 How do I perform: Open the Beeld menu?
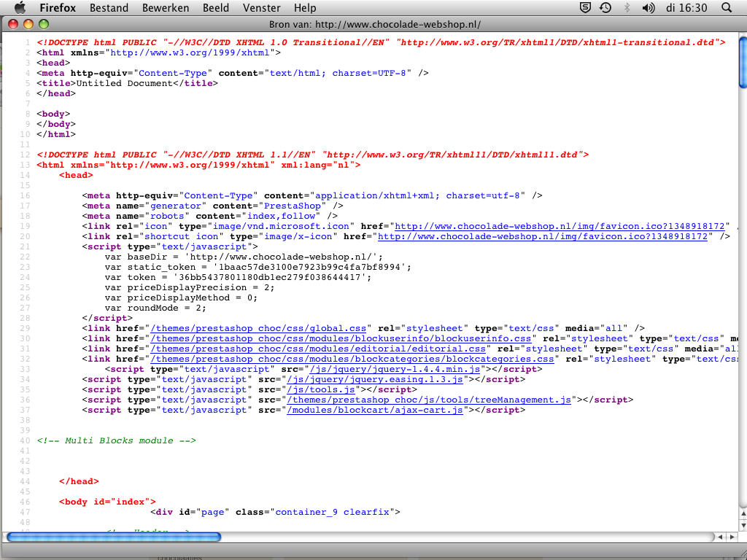point(216,7)
